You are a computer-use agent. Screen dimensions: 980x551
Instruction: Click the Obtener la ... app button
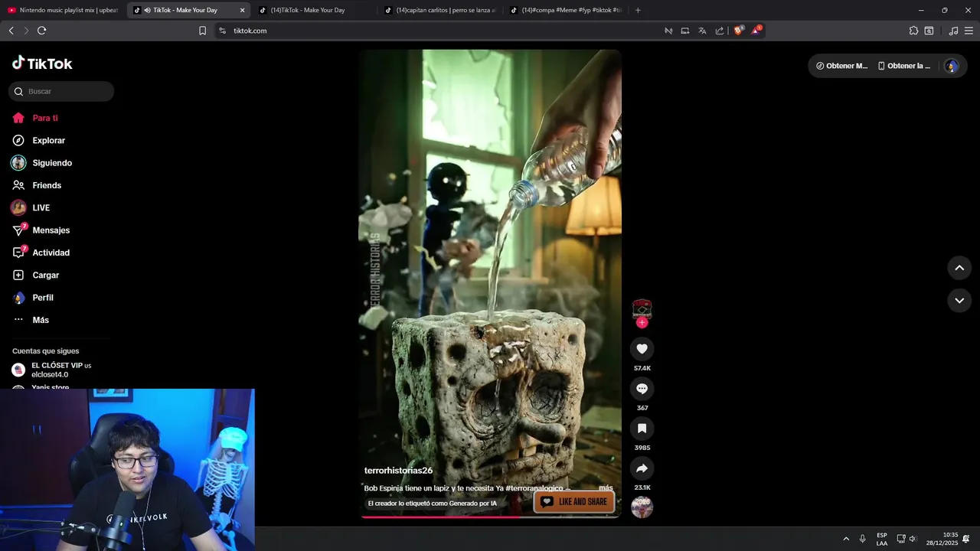904,66
